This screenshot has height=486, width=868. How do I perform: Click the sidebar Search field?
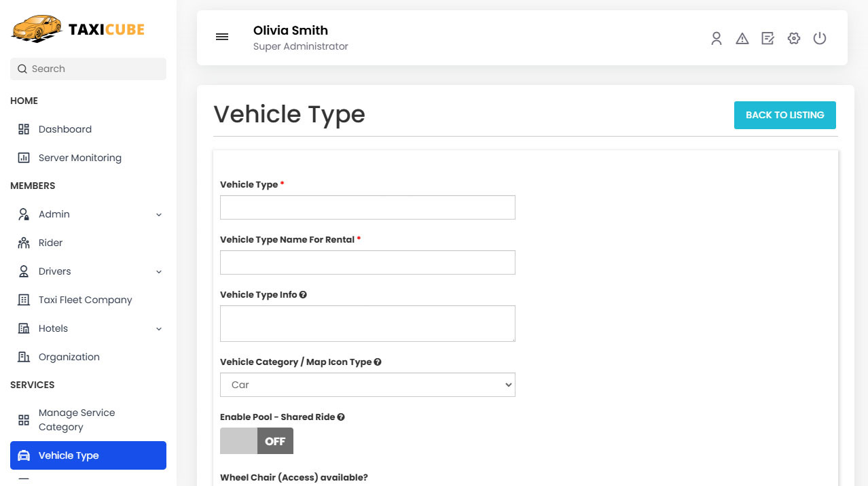[x=88, y=69]
